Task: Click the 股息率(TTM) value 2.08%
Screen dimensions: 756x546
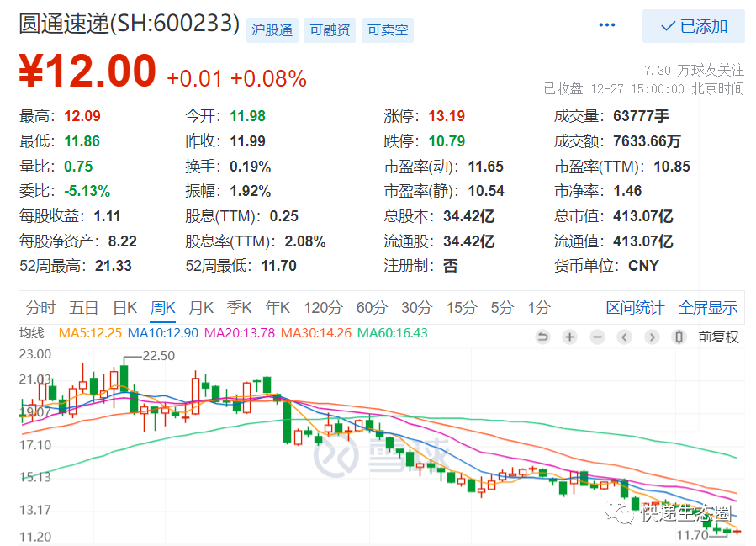Action: pyautogui.click(x=305, y=241)
